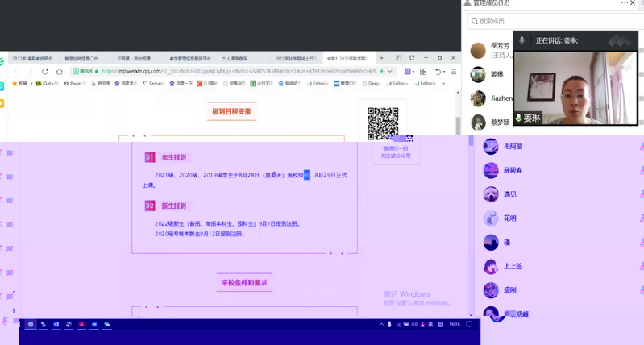
Task: Select member 毛阿骏 in the list
Action: coord(513,147)
